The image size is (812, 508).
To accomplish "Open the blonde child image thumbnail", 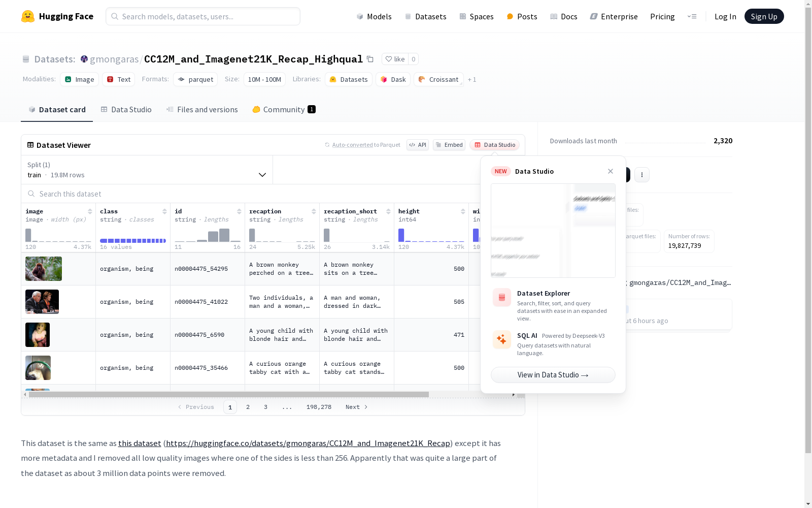I will pos(38,335).
